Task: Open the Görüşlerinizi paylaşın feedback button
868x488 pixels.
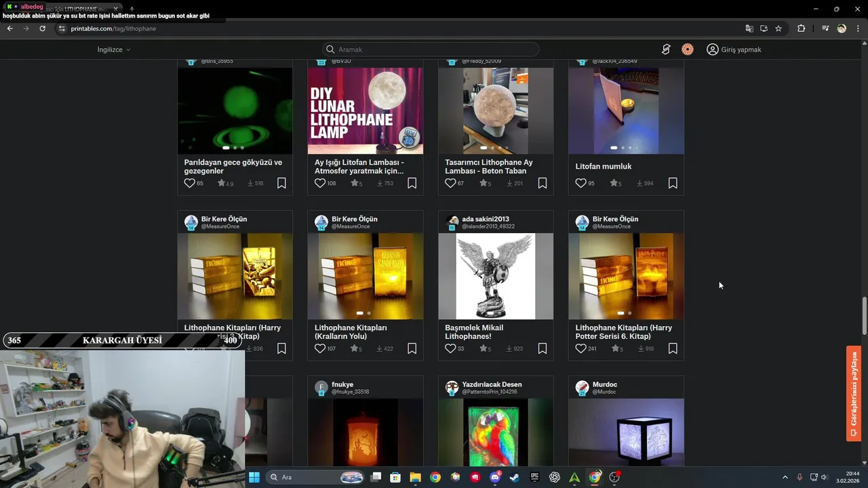Action: click(x=854, y=394)
